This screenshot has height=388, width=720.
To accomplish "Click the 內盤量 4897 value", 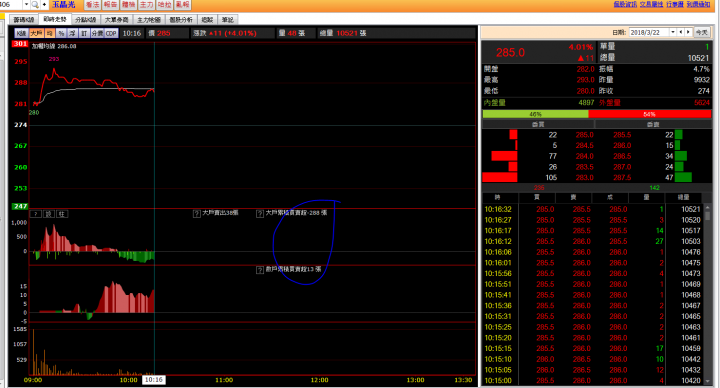I will click(x=586, y=103).
